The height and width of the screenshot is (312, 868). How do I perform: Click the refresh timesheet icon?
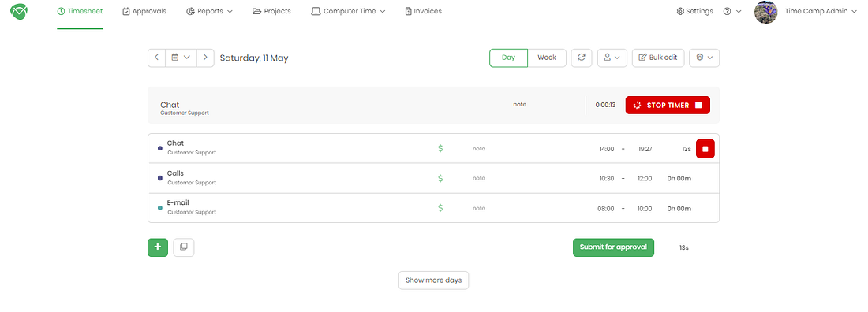582,58
